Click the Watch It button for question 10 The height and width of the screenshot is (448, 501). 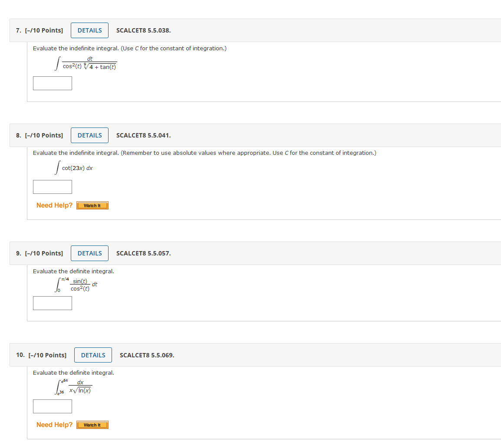click(x=92, y=425)
